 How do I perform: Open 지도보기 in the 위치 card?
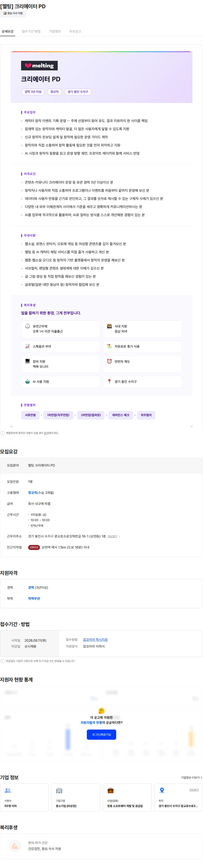tap(194, 790)
